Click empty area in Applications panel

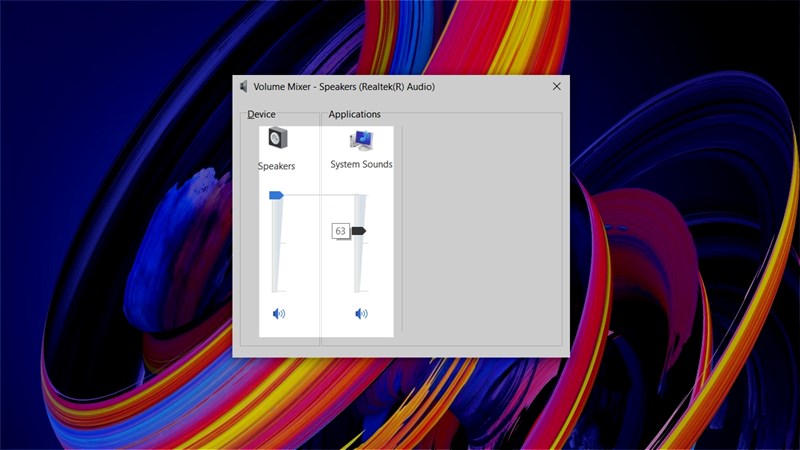(x=480, y=230)
